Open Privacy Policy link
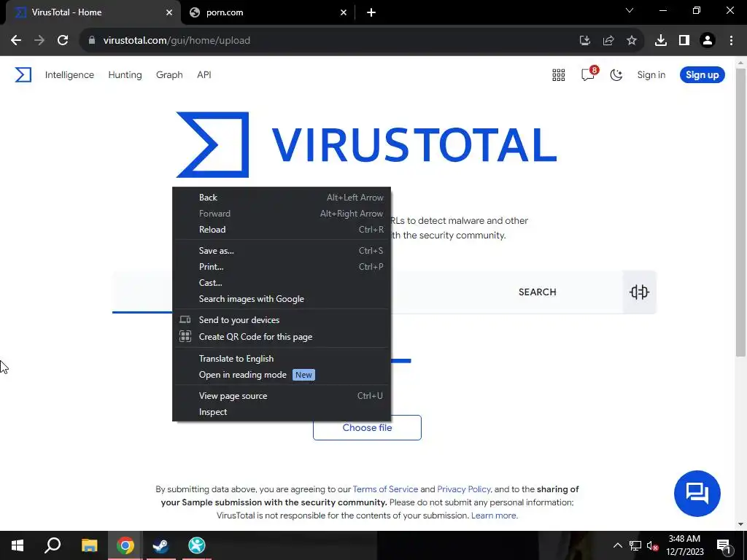The width and height of the screenshot is (747, 560). click(463, 489)
